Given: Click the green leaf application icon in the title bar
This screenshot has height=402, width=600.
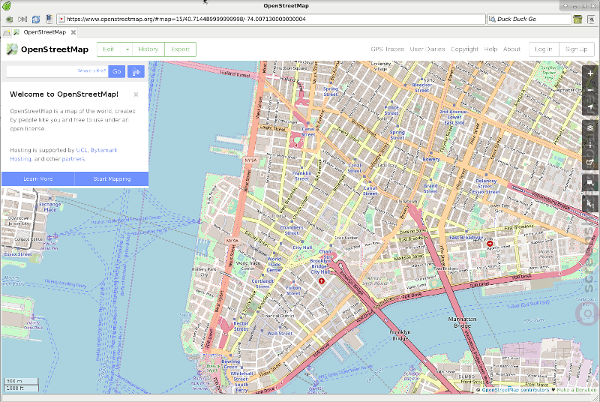Looking at the screenshot, I should (7, 5).
